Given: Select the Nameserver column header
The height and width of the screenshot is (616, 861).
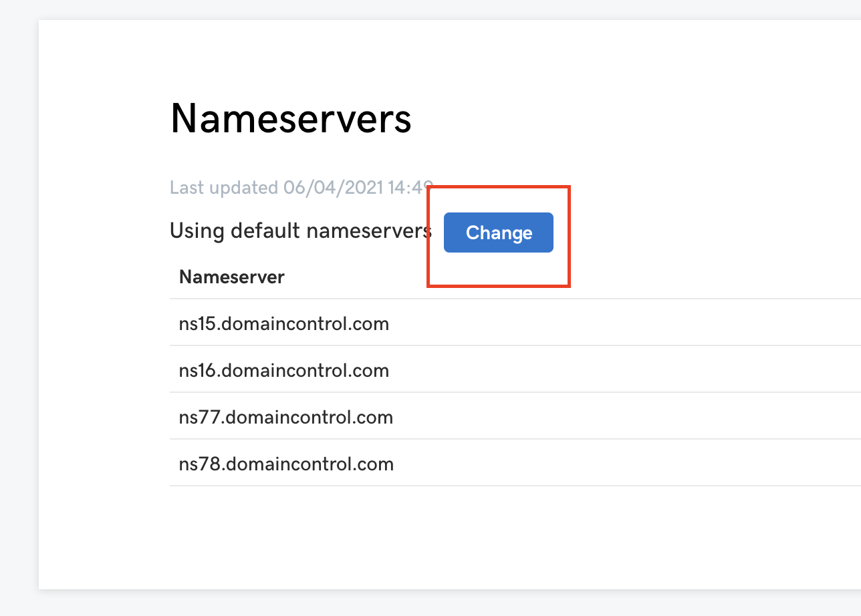Looking at the screenshot, I should [231, 277].
